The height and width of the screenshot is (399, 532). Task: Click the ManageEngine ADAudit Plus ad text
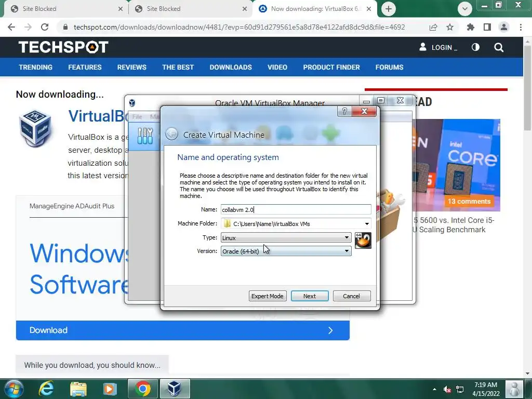[x=72, y=206]
